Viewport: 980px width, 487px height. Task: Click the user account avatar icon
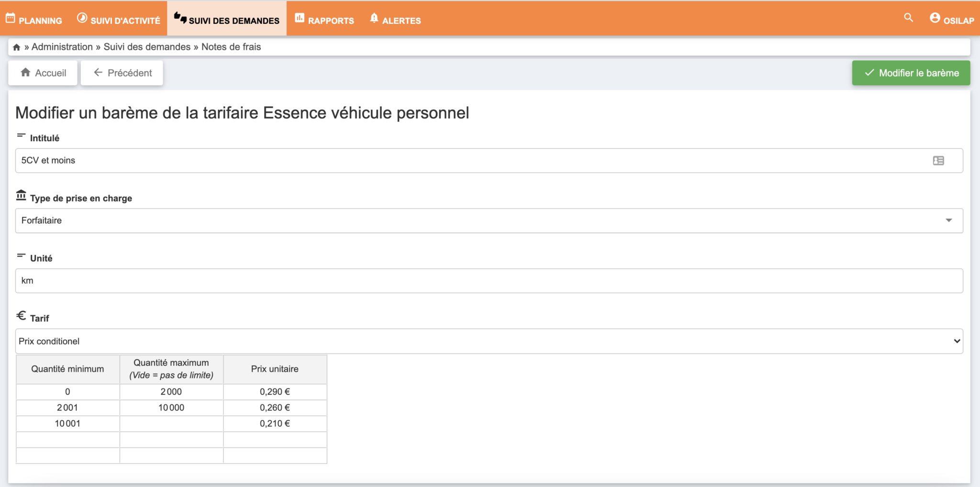(935, 18)
